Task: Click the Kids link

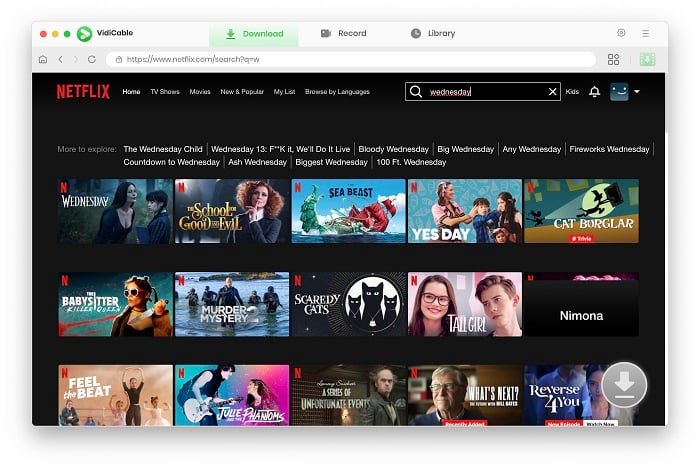Action: pyautogui.click(x=572, y=92)
